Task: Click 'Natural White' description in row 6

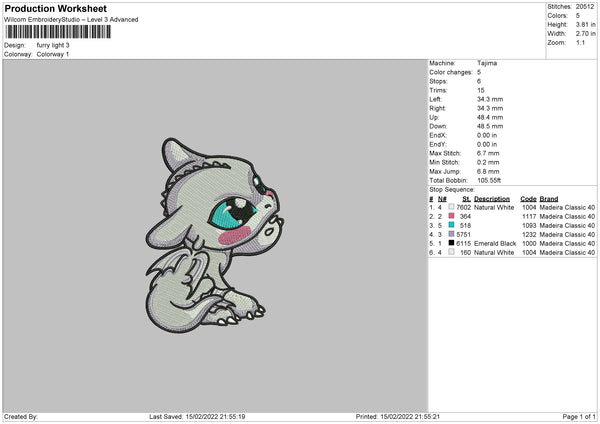Action: (494, 253)
